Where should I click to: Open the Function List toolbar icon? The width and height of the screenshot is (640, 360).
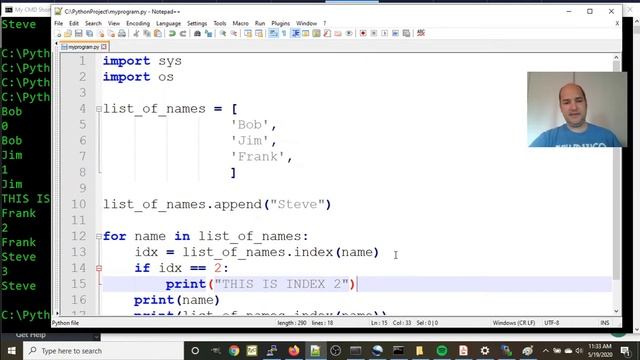(327, 33)
